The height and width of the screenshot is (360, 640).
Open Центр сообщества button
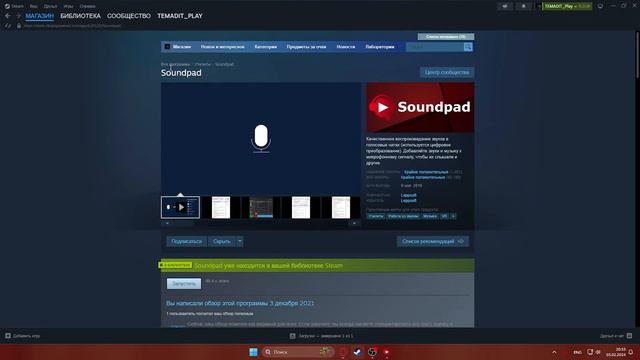pyautogui.click(x=447, y=72)
